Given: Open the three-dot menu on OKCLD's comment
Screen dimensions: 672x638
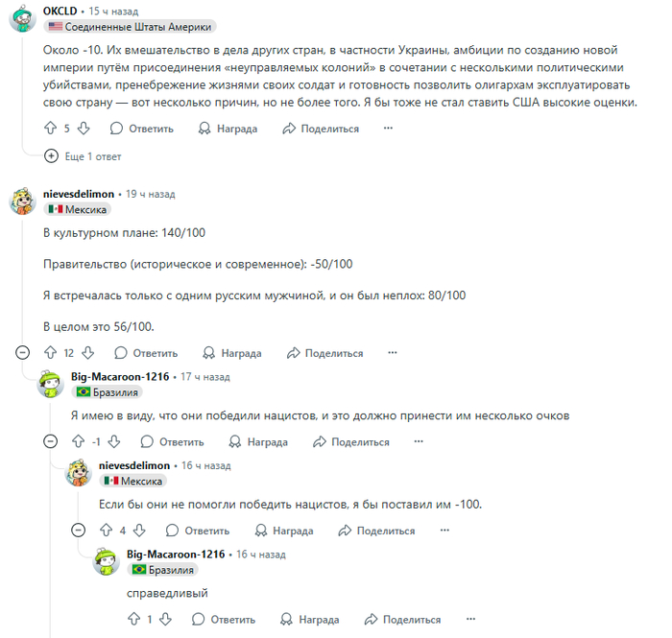Looking at the screenshot, I should (388, 128).
